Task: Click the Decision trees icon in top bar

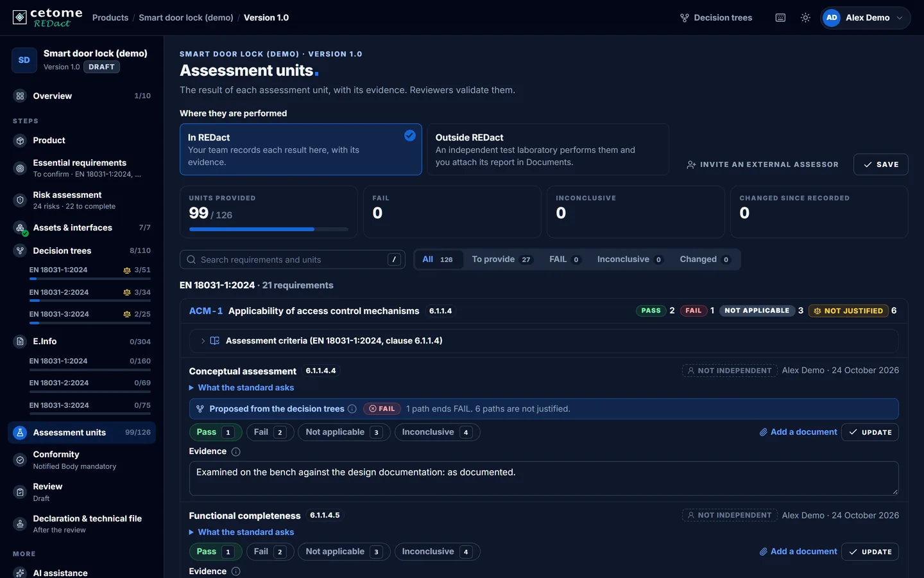Action: tap(685, 18)
